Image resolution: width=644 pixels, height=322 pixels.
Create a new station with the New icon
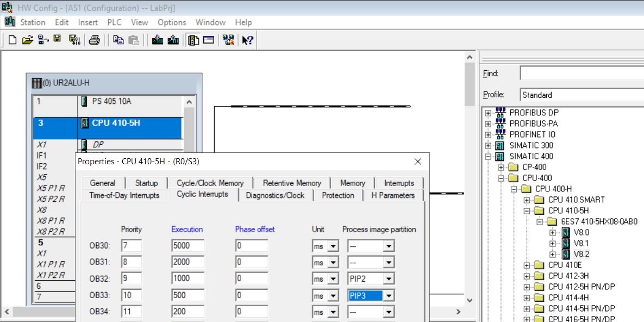[12, 40]
